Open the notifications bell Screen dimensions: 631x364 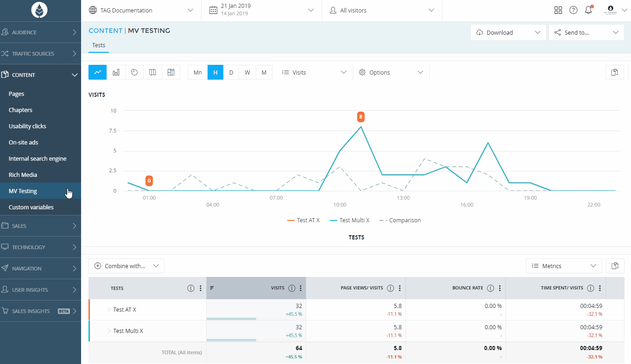588,10
